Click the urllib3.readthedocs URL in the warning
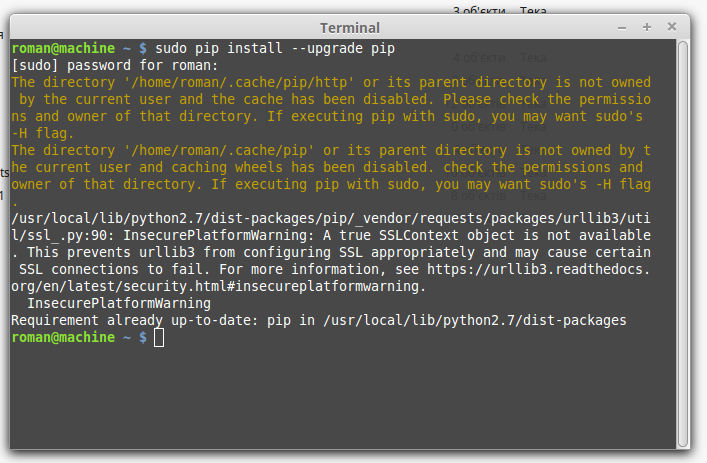 pos(540,269)
